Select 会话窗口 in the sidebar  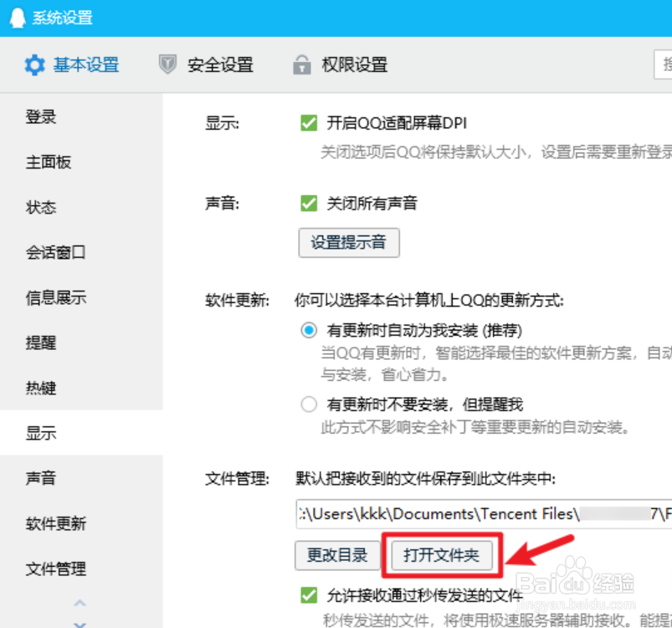coord(81,252)
